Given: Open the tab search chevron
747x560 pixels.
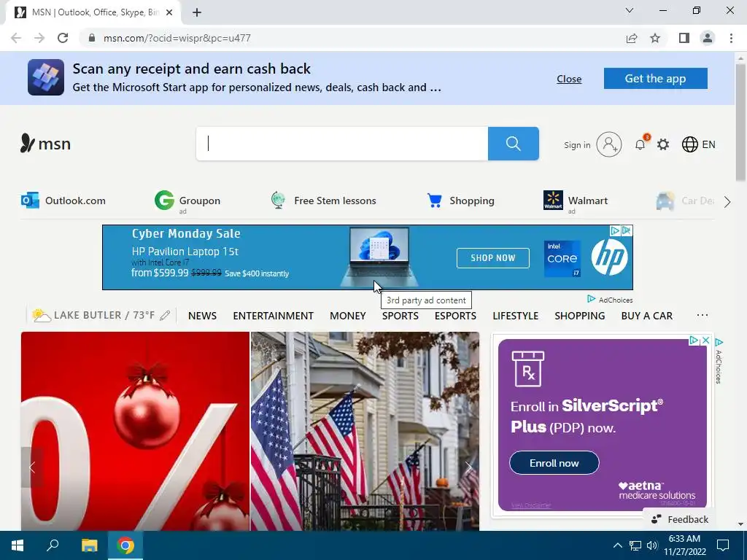Looking at the screenshot, I should (x=630, y=10).
